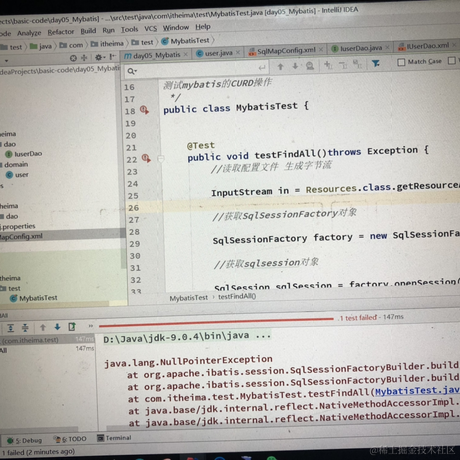Close the SqlMapConfig.xml editor tab
This screenshot has width=460, height=460.
click(x=321, y=50)
